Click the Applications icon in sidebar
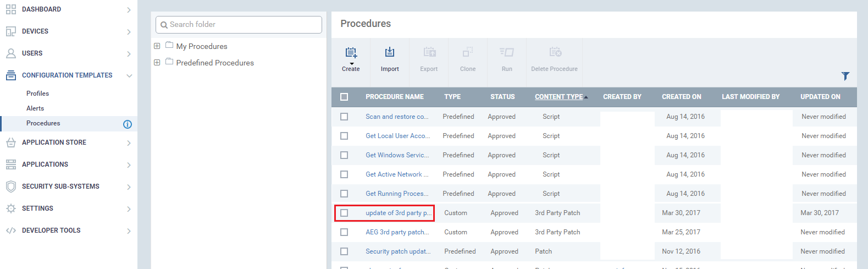The height and width of the screenshot is (269, 868). 10,164
